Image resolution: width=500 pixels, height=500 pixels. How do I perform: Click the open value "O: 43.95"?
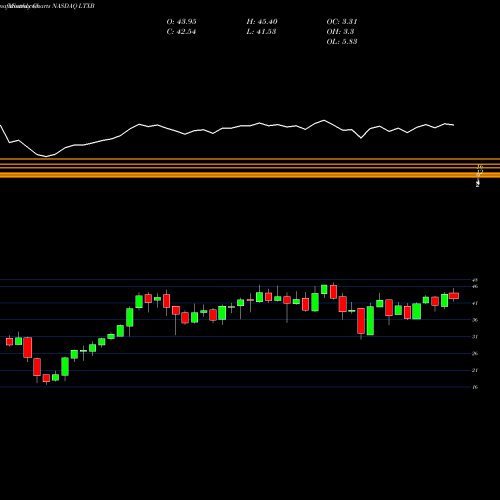[181, 22]
